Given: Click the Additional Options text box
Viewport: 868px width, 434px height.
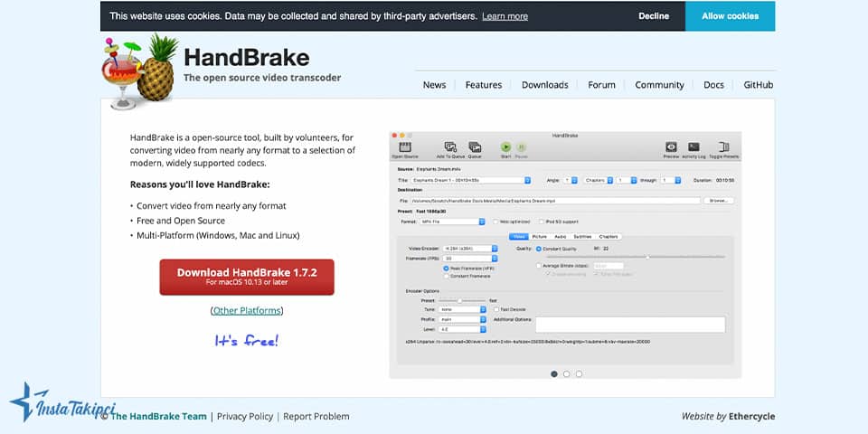Looking at the screenshot, I should (630, 325).
